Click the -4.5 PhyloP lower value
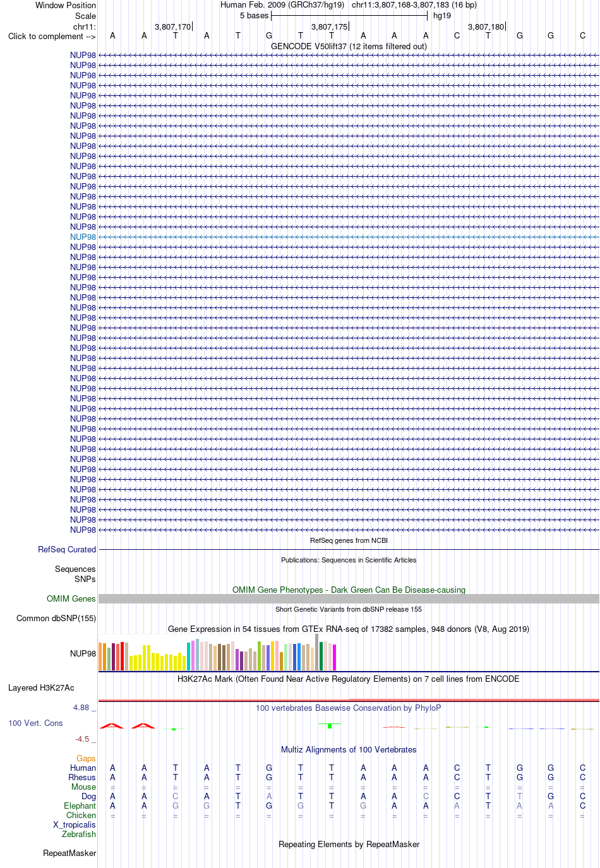Image resolution: width=600 pixels, height=868 pixels. (x=82, y=739)
